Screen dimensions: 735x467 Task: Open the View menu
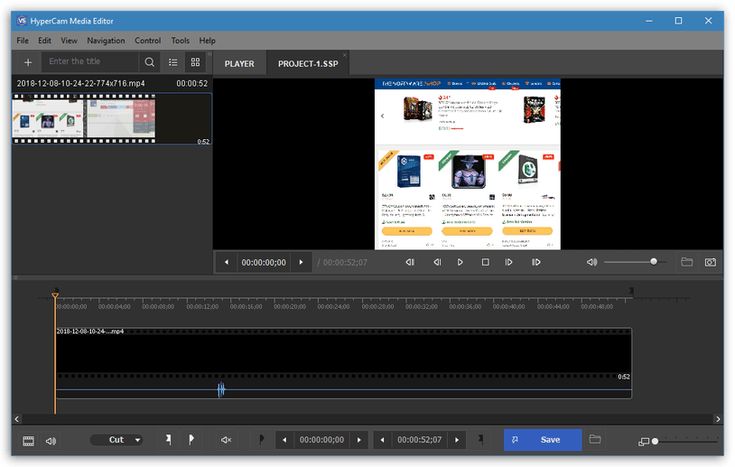tap(69, 41)
